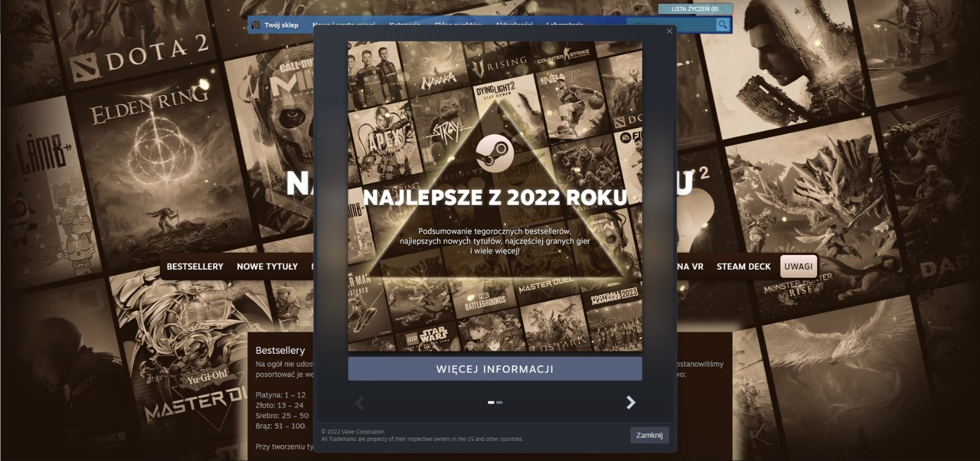The image size is (980, 461).
Task: Select the highlighted UWAGI tab
Action: (x=799, y=267)
